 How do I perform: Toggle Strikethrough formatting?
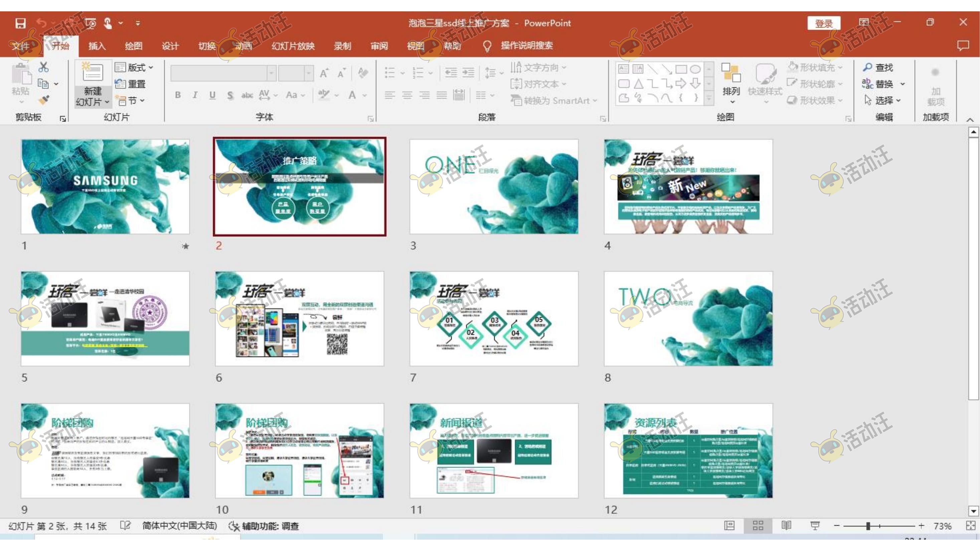click(247, 95)
